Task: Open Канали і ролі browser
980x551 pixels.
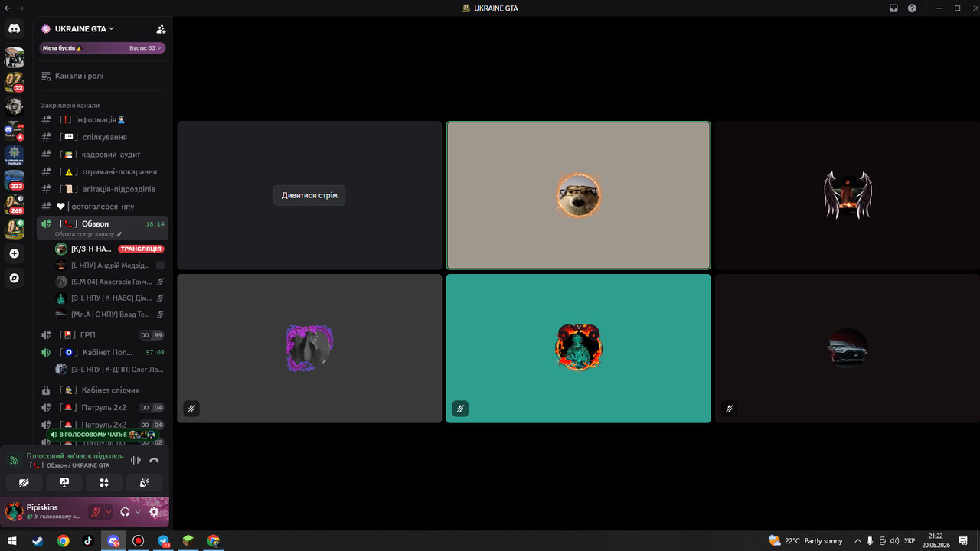Action: [101, 77]
